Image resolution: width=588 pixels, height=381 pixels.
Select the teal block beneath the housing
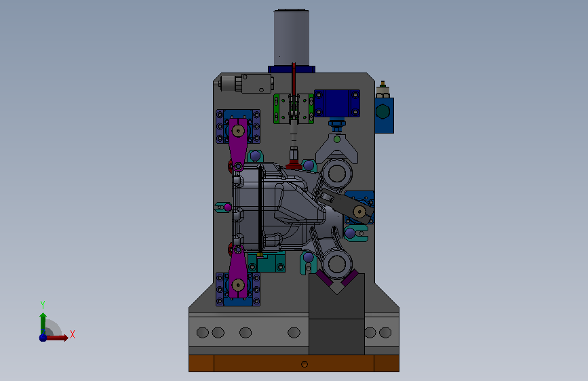click(267, 262)
